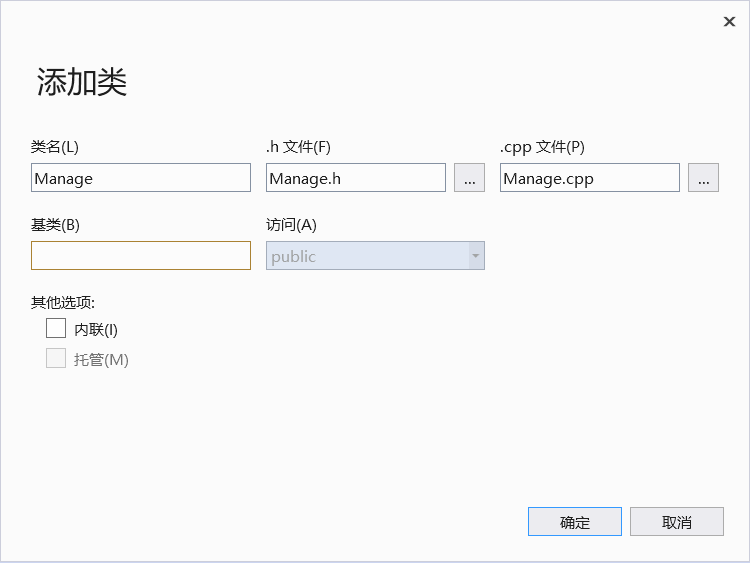Open the 访问 combo box showing public
750x563 pixels.
coord(366,256)
